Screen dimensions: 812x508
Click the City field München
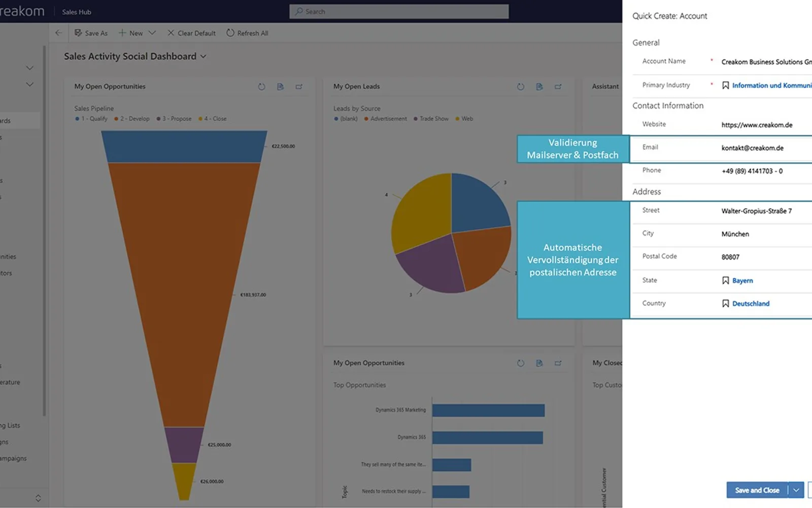click(735, 234)
